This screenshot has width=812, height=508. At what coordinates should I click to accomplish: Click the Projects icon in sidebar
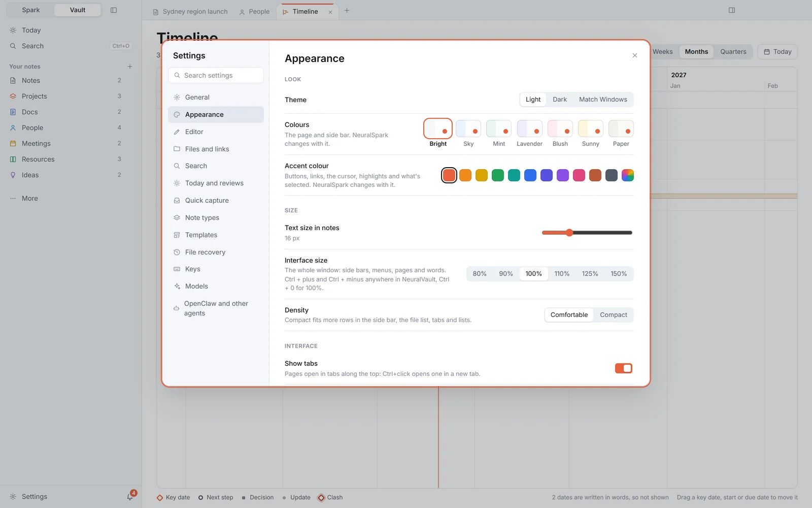click(13, 96)
